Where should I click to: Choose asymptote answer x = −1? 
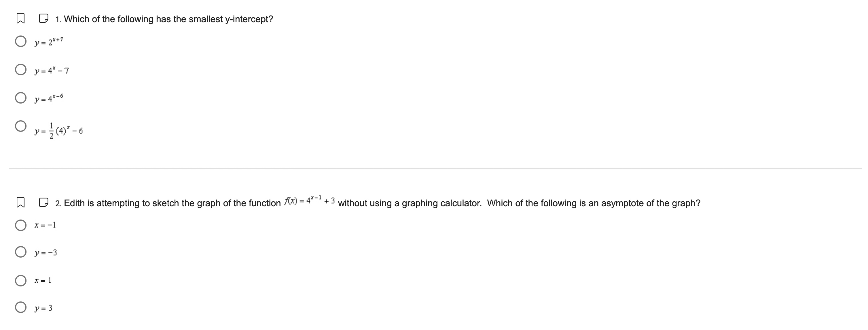(21, 225)
